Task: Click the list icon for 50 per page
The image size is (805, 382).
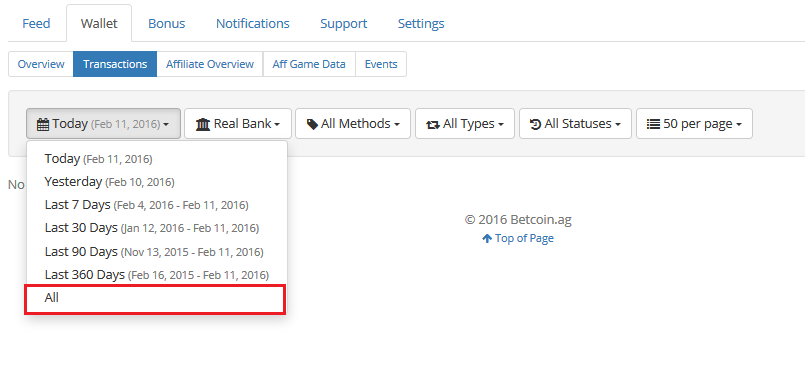Action: pyautogui.click(x=653, y=124)
